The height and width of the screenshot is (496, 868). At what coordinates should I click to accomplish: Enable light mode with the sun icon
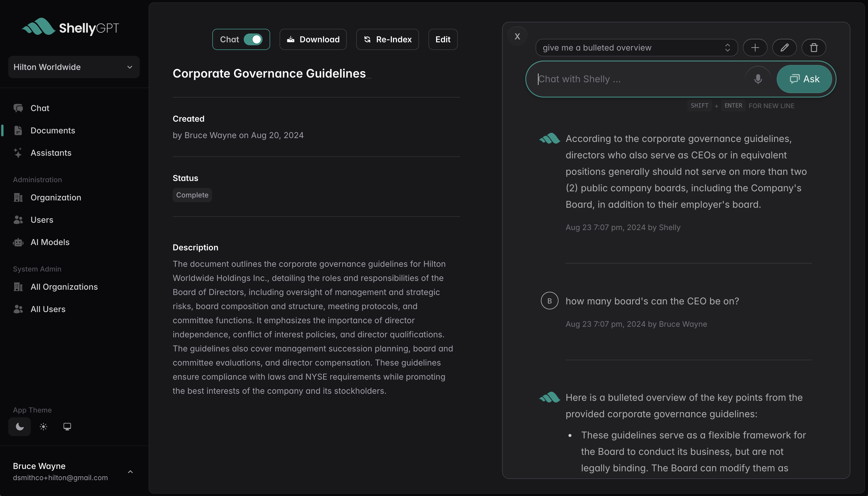43,426
